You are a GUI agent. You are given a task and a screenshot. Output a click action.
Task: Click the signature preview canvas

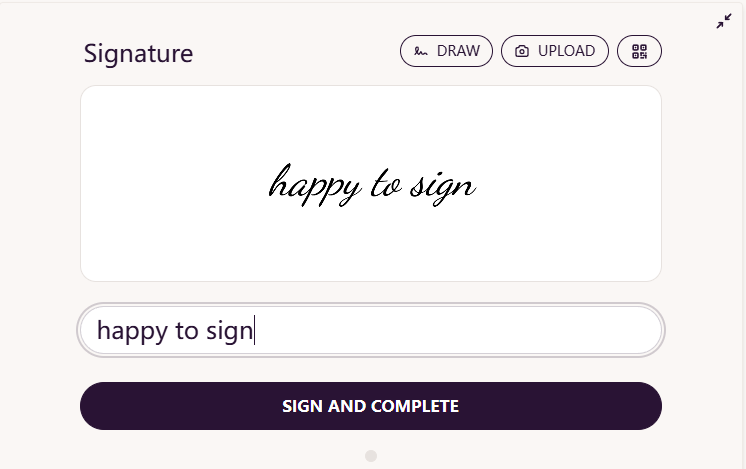click(371, 184)
